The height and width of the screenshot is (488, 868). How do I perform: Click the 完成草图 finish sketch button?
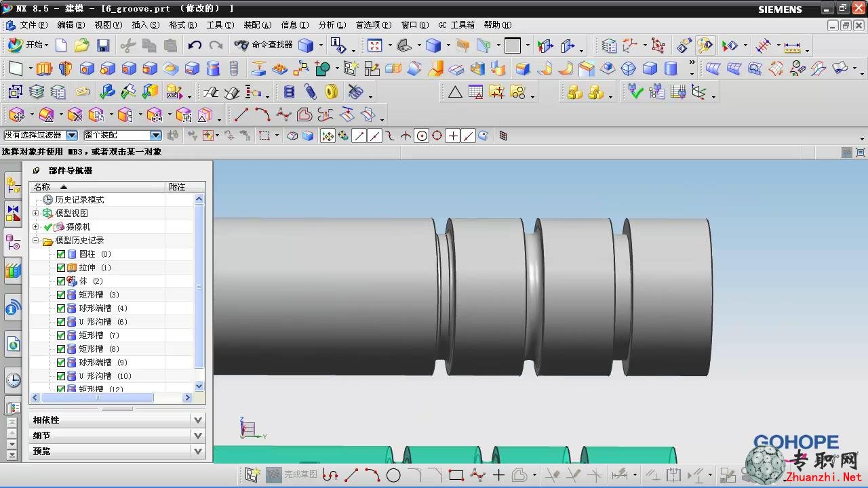pos(292,474)
